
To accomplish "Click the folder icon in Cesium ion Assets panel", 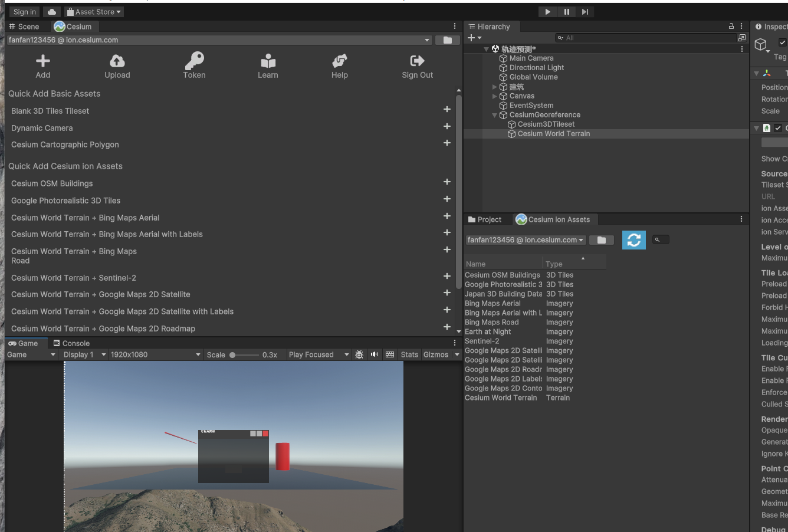I will pyautogui.click(x=602, y=240).
